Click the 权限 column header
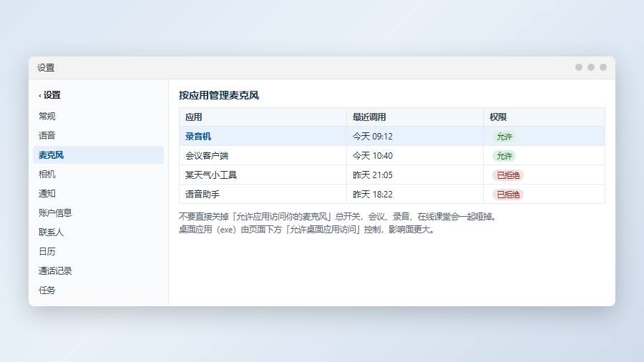The width and height of the screenshot is (644, 362). point(545,117)
